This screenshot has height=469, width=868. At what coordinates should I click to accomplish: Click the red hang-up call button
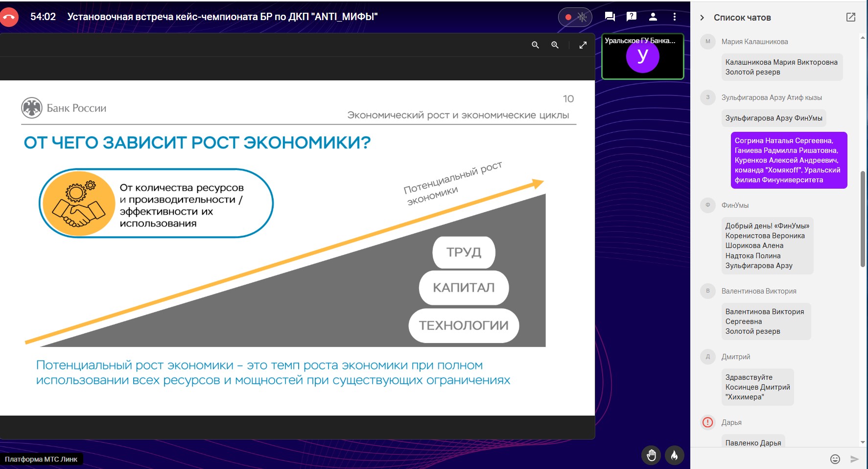pos(9,17)
